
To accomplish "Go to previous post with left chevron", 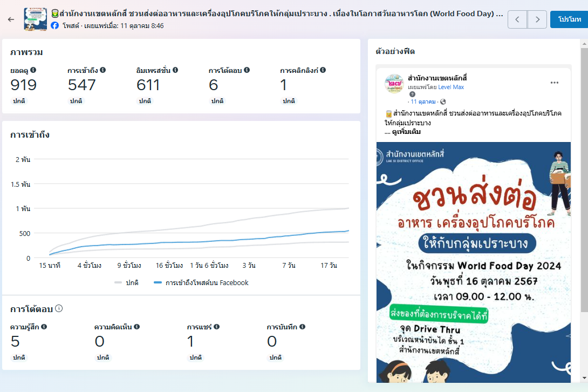I will tap(517, 19).
